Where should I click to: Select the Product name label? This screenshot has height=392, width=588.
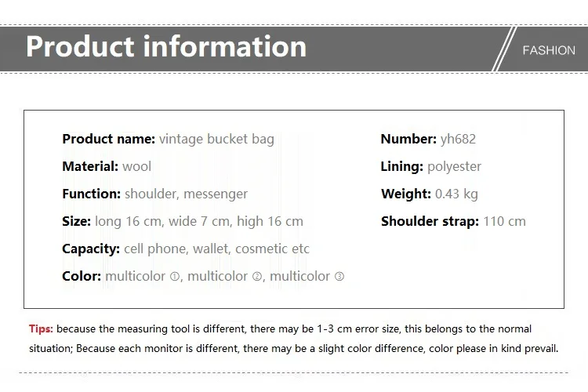tap(109, 139)
